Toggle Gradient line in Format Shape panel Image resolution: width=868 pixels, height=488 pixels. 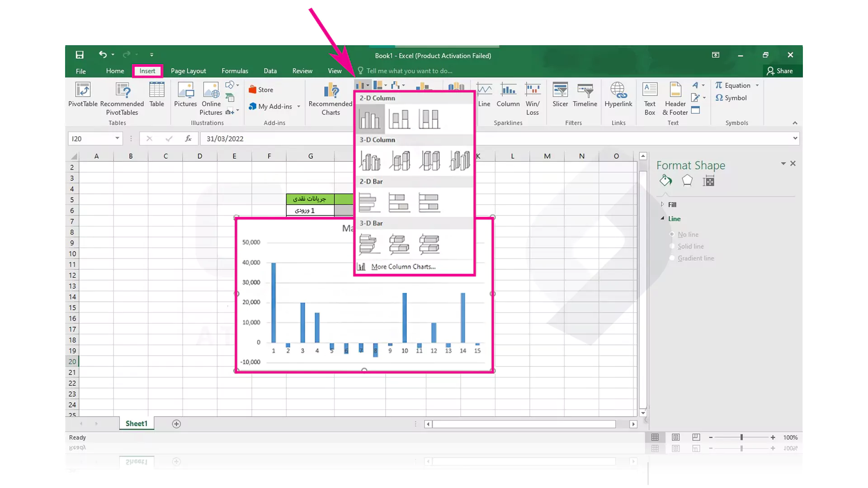pos(672,258)
